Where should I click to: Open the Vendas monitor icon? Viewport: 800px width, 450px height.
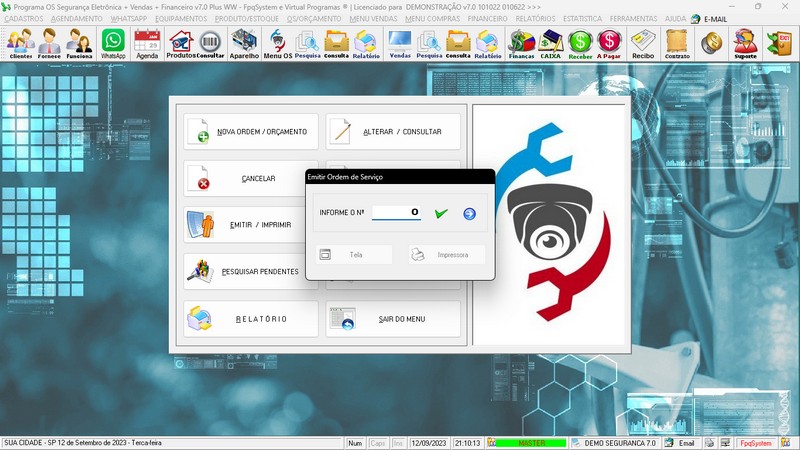[399, 43]
